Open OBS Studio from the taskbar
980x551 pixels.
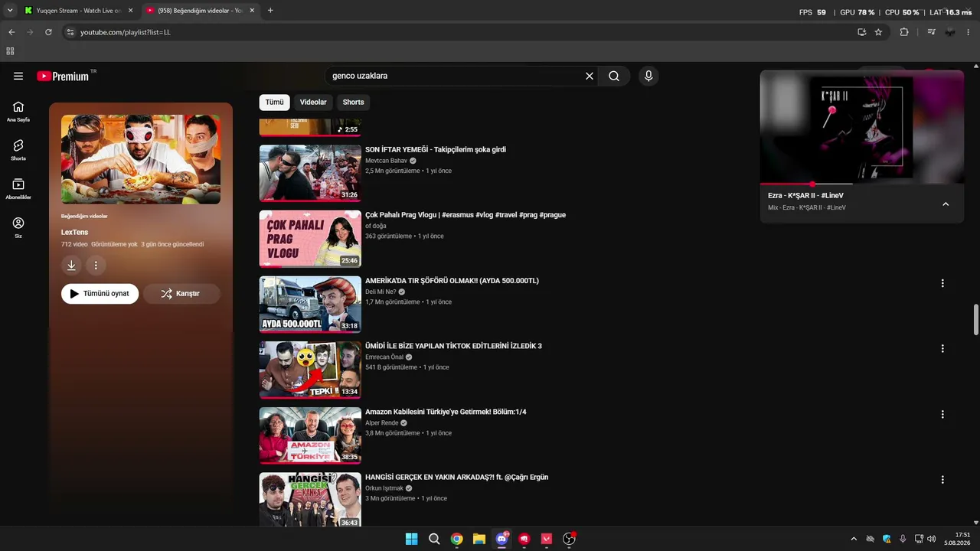click(x=569, y=539)
